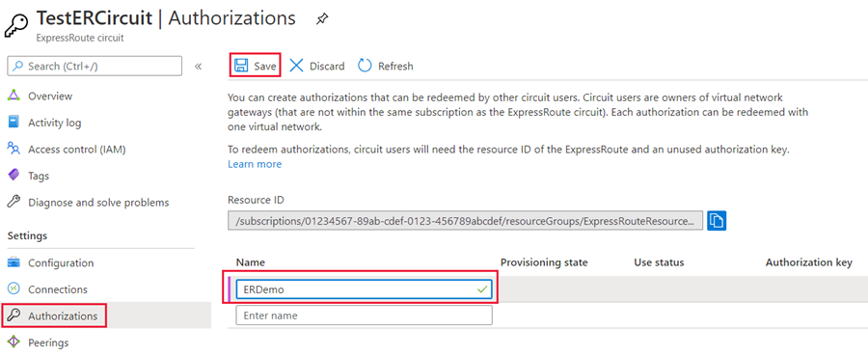Screen dimensions: 868x357
Task: Click the Configuration briefcase icon
Action: coord(14,262)
